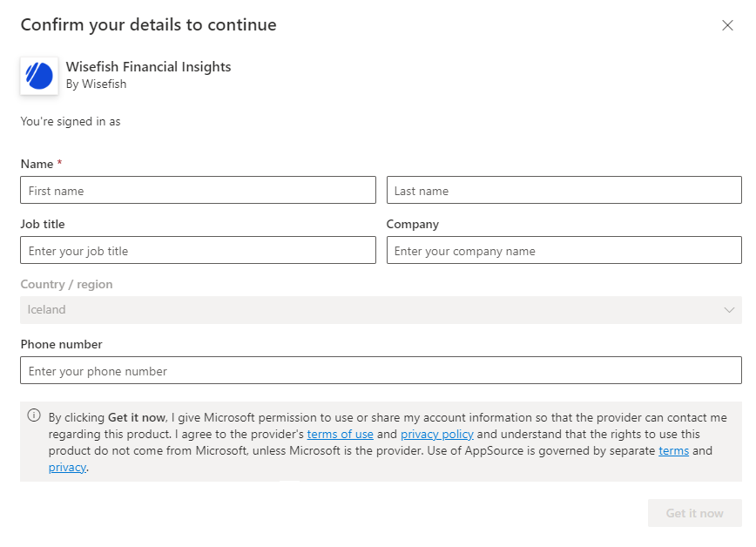The width and height of the screenshot is (756, 547).
Task: Click into the Last name field
Action: click(564, 191)
